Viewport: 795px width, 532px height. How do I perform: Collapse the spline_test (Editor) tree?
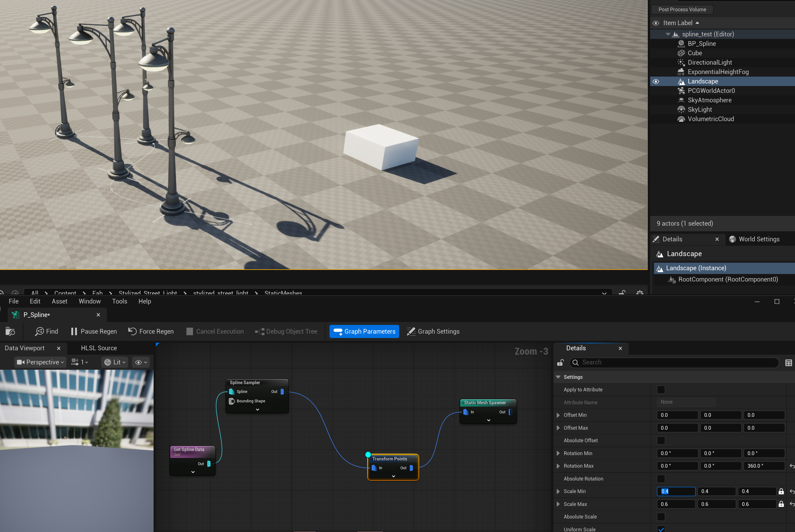tap(668, 34)
